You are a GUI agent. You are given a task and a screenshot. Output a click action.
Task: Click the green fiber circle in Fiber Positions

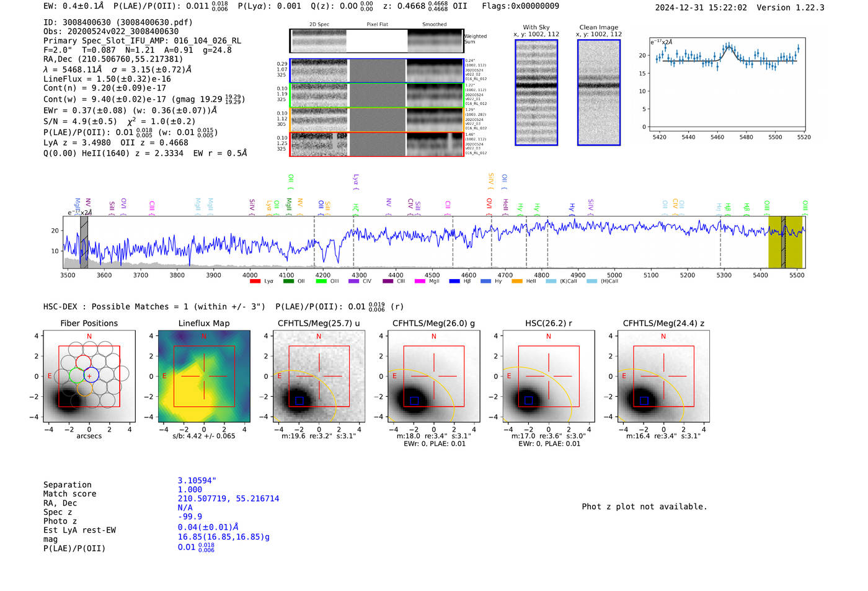tap(77, 375)
